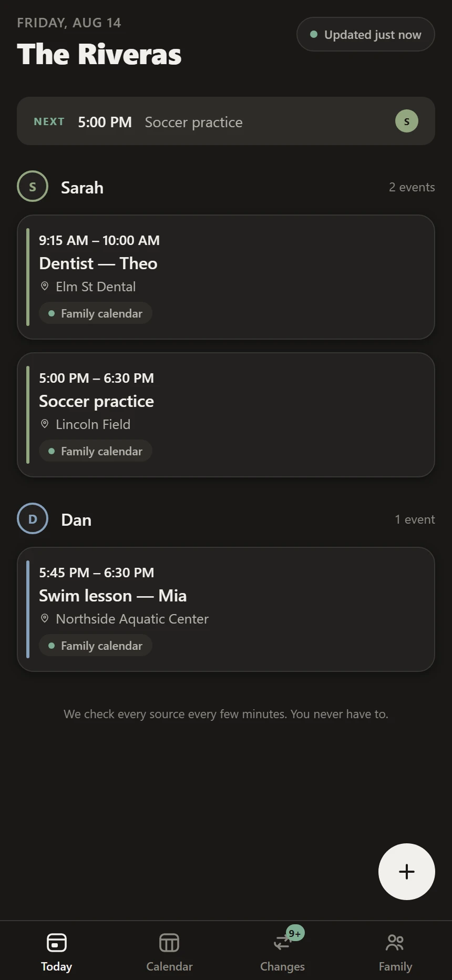Open the Soccer practice event card

[x=226, y=415]
